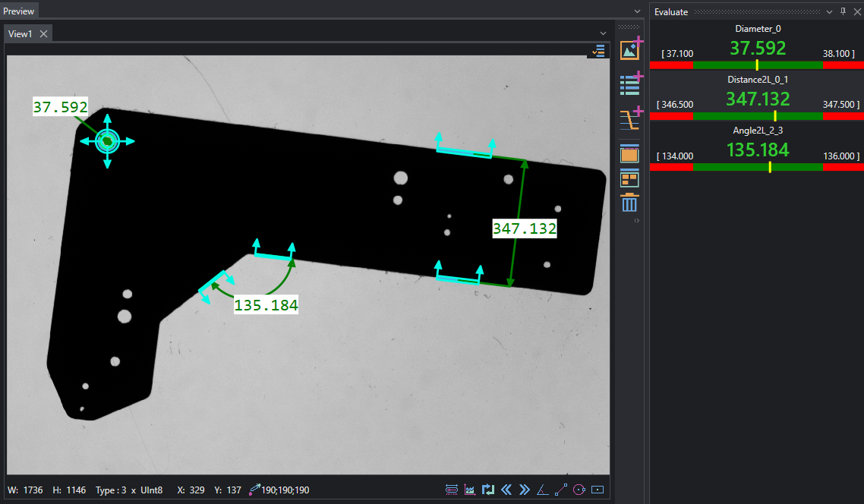
Task: Click the add list icon with plus
Action: pos(630,83)
